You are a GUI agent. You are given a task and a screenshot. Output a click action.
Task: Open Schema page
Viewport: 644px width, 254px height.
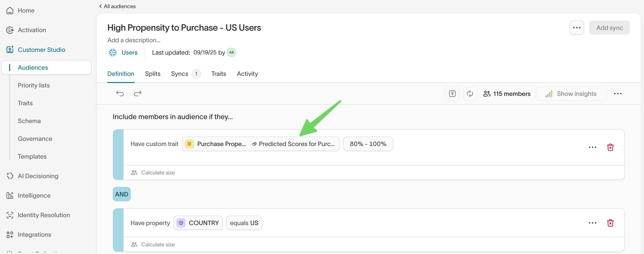[x=29, y=121]
